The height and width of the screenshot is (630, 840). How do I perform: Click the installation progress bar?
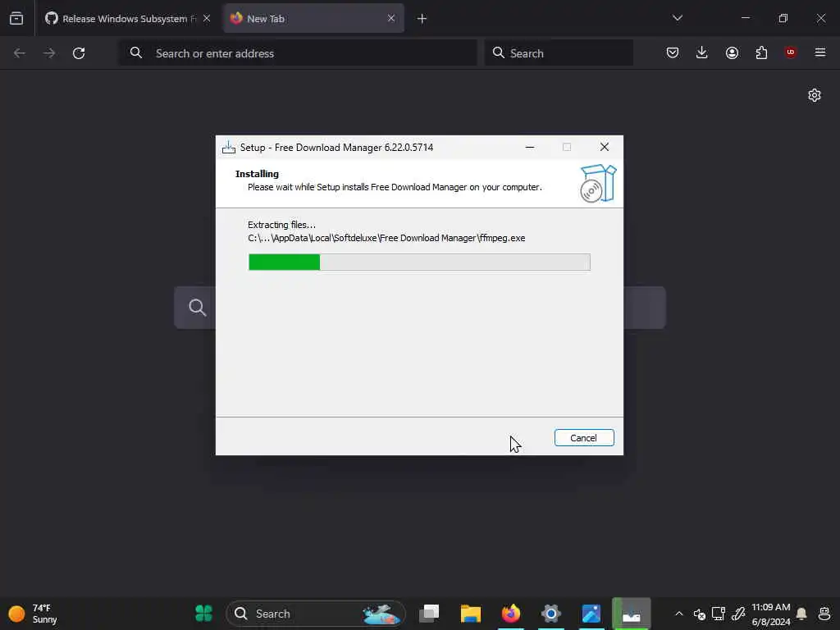[x=419, y=262]
